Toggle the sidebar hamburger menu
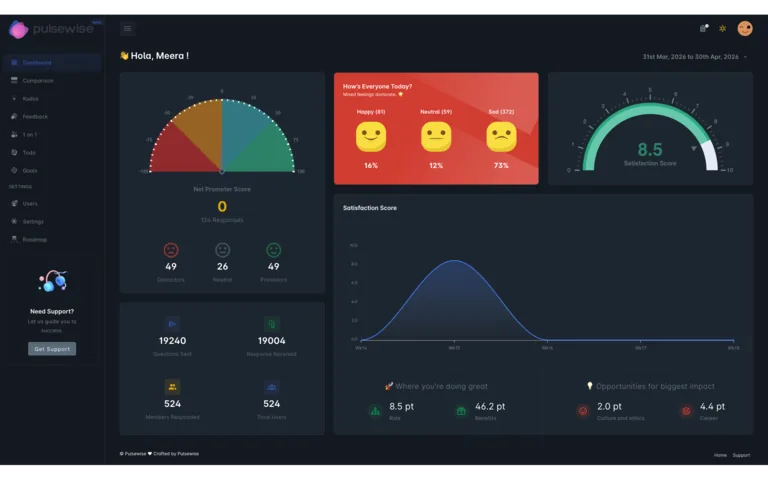This screenshot has height=480, width=768. [127, 28]
